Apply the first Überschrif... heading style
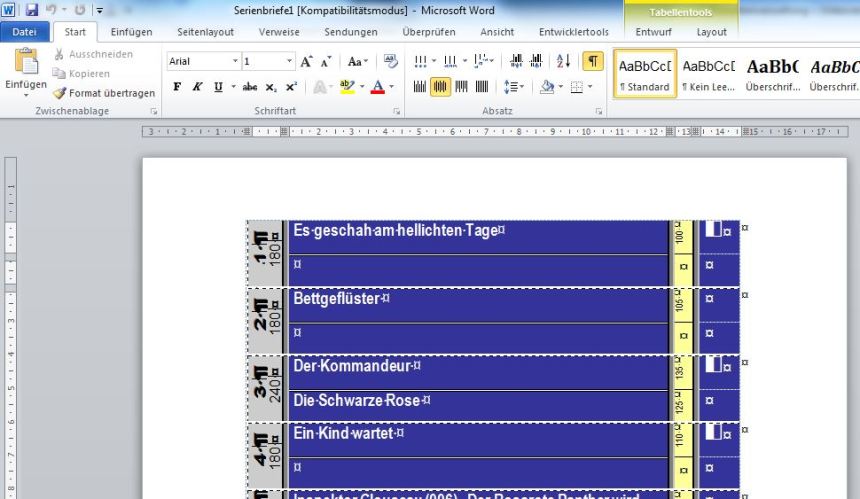This screenshot has height=499, width=860. pyautogui.click(x=772, y=73)
